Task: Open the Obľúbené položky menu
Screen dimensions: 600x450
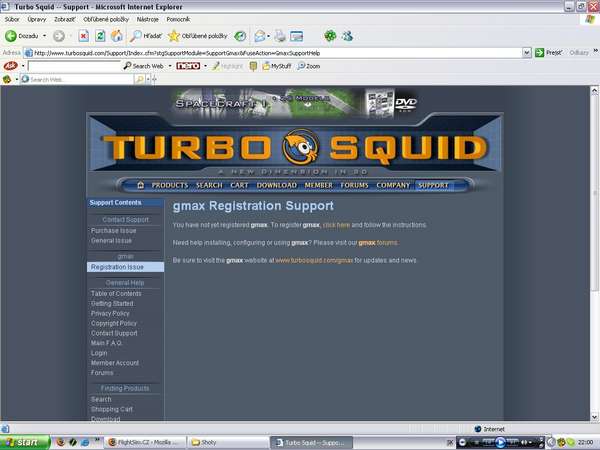Action: click(106, 19)
